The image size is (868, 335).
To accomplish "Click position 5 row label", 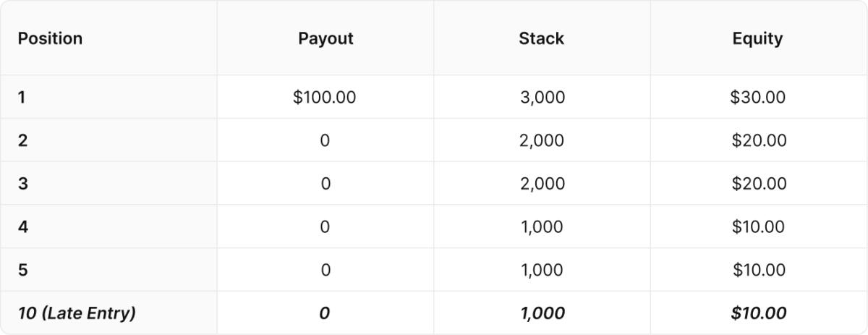I will (x=22, y=270).
